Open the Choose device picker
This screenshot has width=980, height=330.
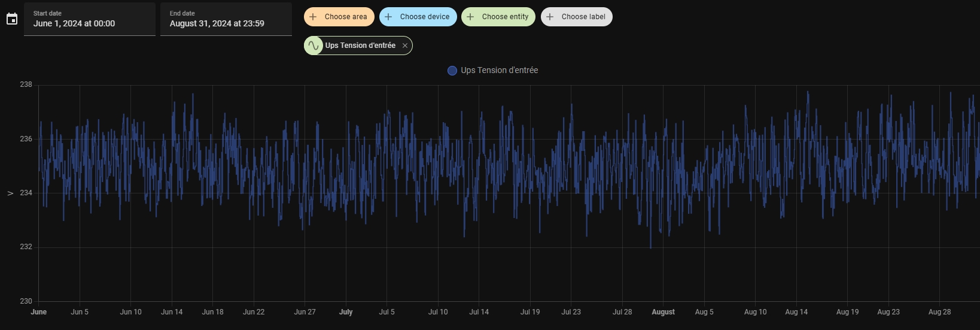tap(418, 17)
